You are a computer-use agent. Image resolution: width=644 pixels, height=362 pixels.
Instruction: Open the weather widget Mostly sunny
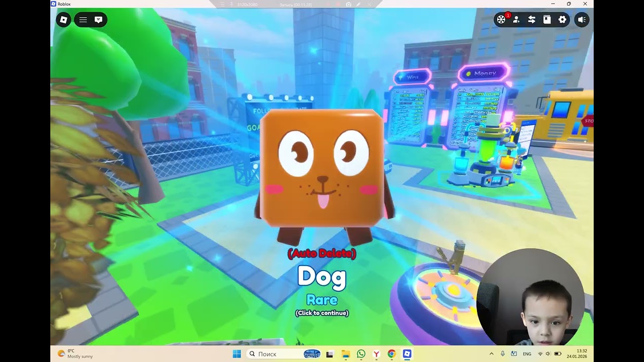(x=75, y=353)
